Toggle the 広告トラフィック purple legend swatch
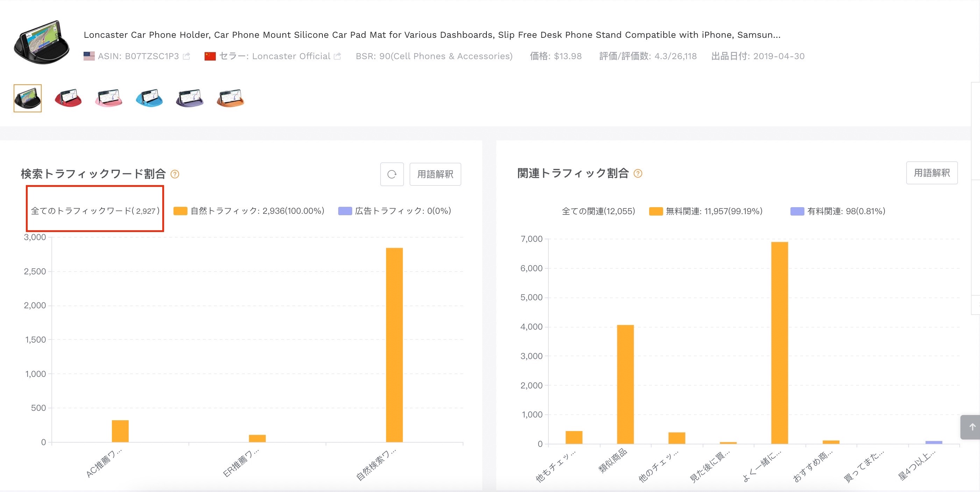Screen dimensions: 980x492 pos(345,211)
